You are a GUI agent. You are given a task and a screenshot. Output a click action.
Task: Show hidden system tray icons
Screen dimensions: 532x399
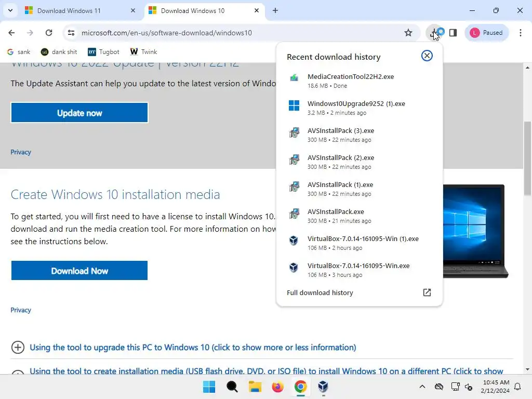click(x=422, y=387)
